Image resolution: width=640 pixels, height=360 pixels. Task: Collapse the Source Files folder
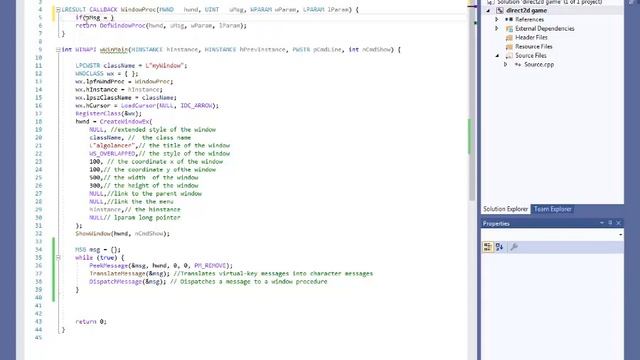497,56
